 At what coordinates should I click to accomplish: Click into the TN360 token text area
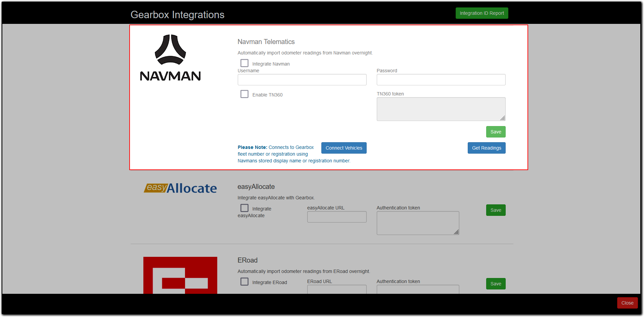tap(441, 109)
